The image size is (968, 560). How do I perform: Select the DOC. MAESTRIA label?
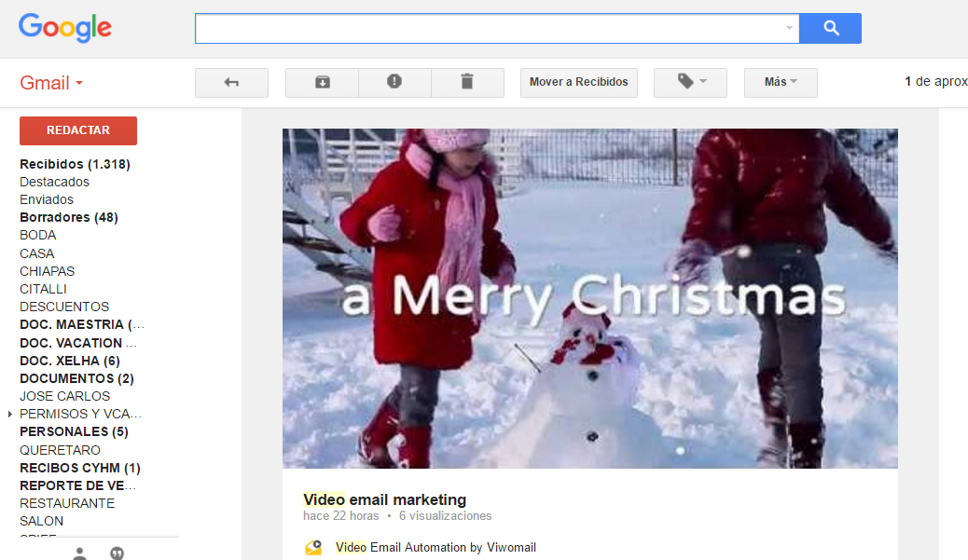[x=82, y=324]
